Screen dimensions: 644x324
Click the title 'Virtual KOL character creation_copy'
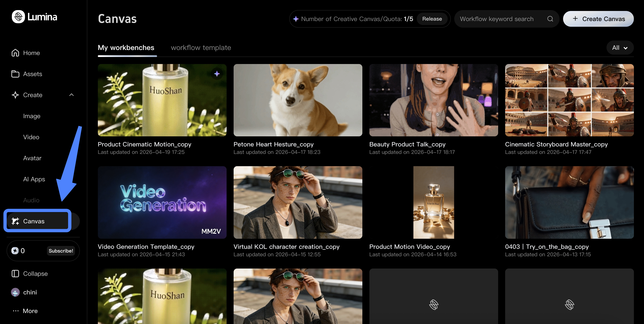pyautogui.click(x=286, y=247)
